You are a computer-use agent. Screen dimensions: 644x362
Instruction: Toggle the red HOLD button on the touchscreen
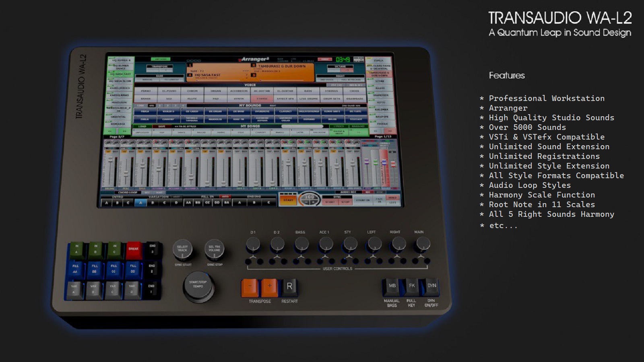point(392,197)
